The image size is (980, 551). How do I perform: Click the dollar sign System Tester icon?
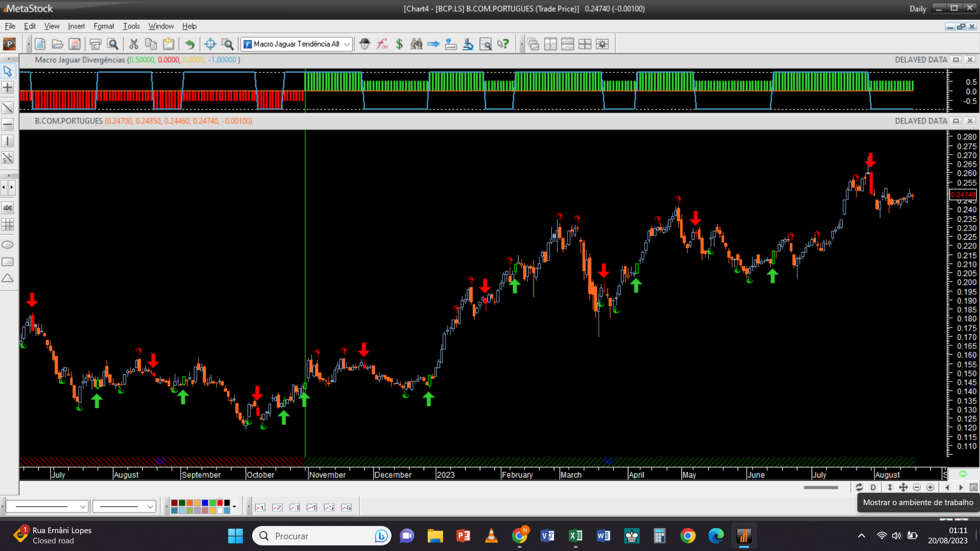pyautogui.click(x=399, y=44)
